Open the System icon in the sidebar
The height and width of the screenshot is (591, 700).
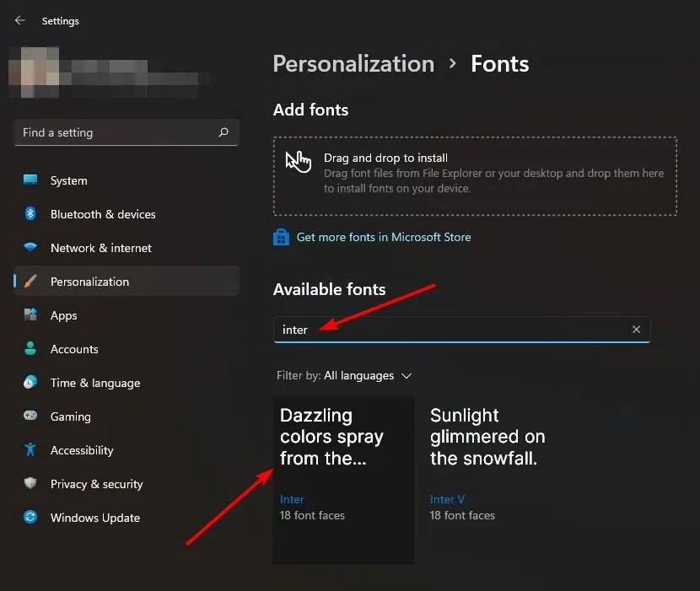[30, 180]
